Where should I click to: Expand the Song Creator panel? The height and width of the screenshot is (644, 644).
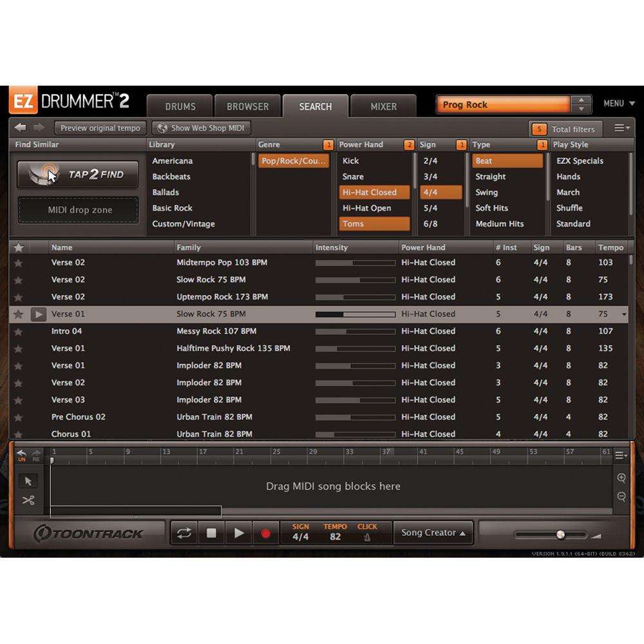pyautogui.click(x=432, y=533)
